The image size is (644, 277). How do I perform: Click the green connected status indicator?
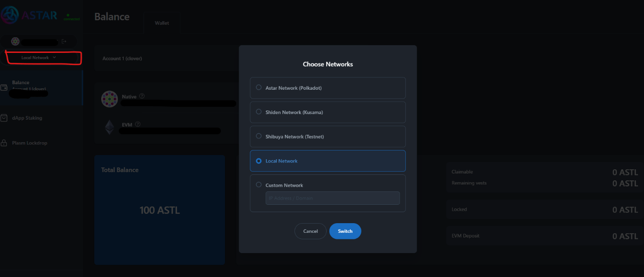(x=71, y=17)
